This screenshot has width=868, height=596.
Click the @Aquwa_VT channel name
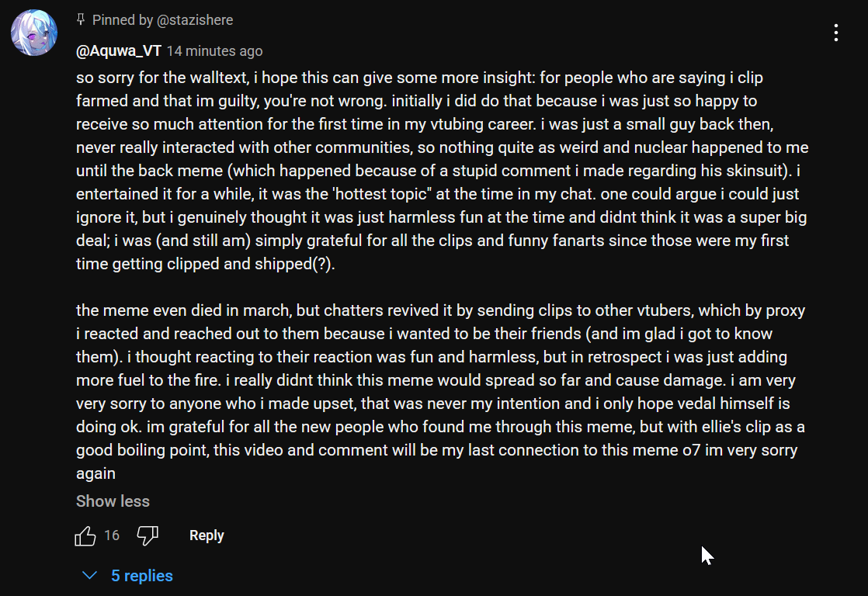119,51
